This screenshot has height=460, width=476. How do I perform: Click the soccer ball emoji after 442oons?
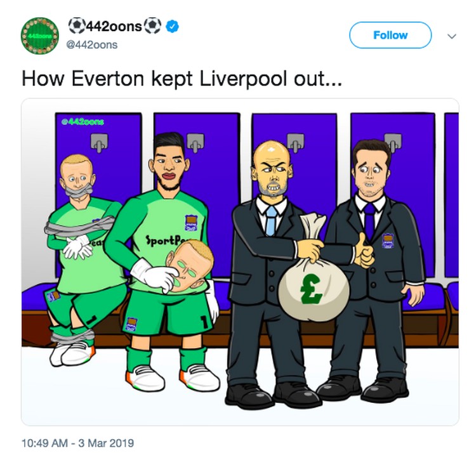[153, 25]
